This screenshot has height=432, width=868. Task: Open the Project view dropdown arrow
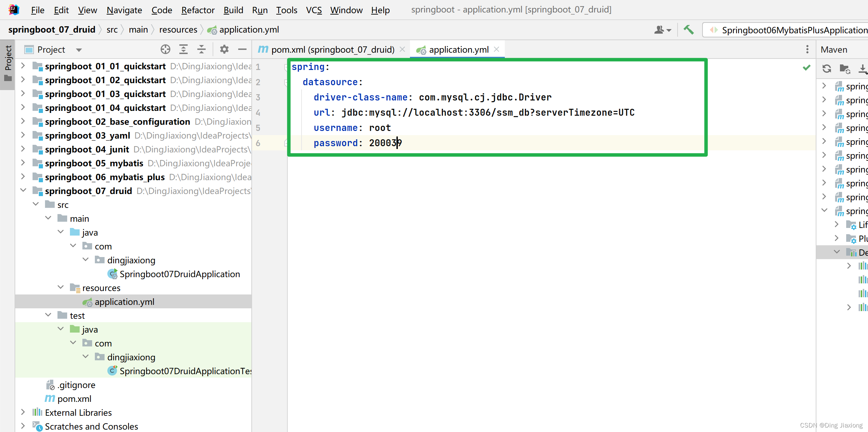tap(79, 50)
